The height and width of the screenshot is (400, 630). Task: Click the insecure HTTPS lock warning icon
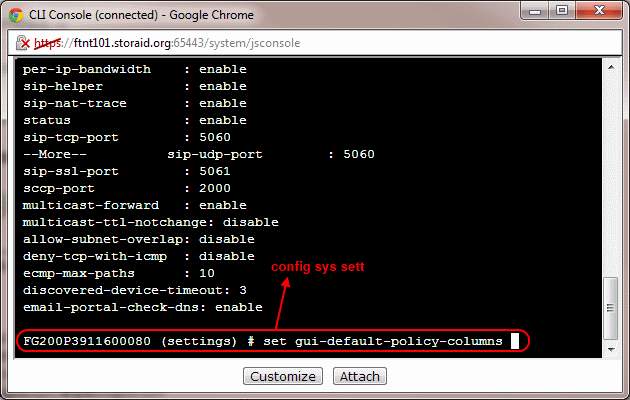point(22,43)
